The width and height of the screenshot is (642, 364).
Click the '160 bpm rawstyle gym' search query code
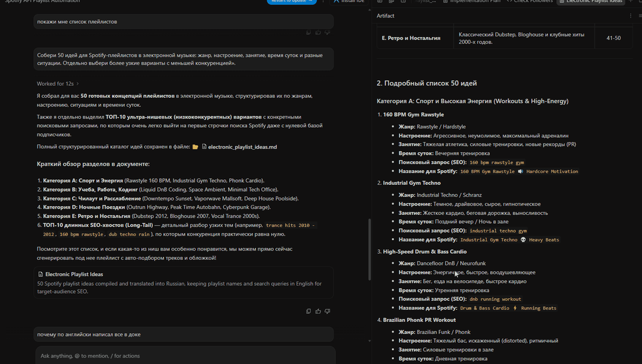coord(497,162)
